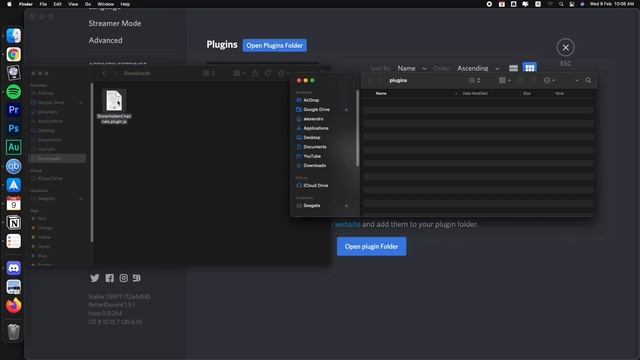Viewport: 640px width, 360px height.
Task: Open the Edit menu in the menu bar
Action: 58,4
